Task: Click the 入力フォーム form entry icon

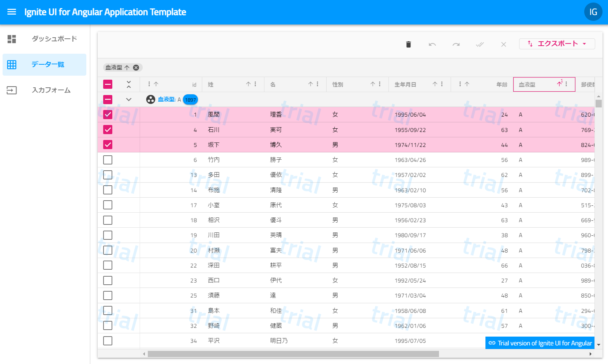Action: click(12, 90)
